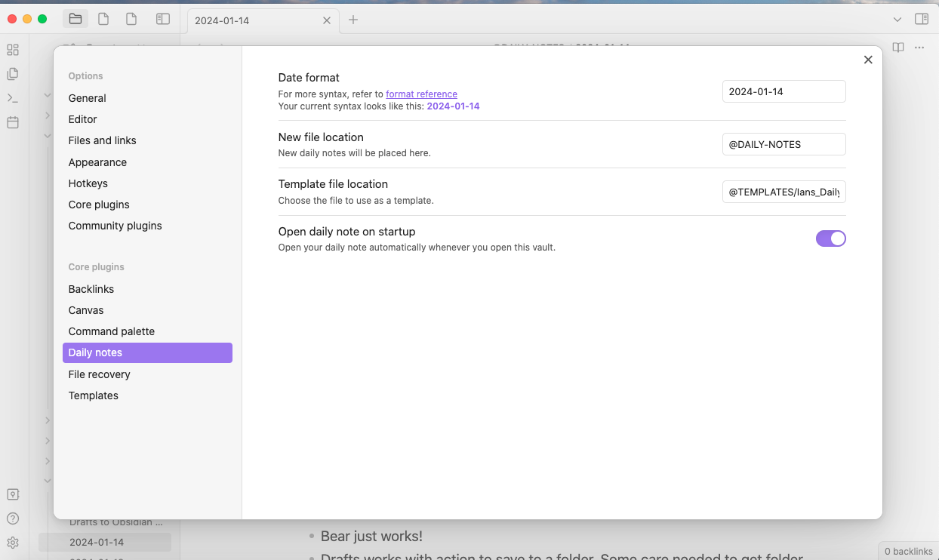Toggle reading view book icon
Viewport: 939px width, 560px height.
898,48
